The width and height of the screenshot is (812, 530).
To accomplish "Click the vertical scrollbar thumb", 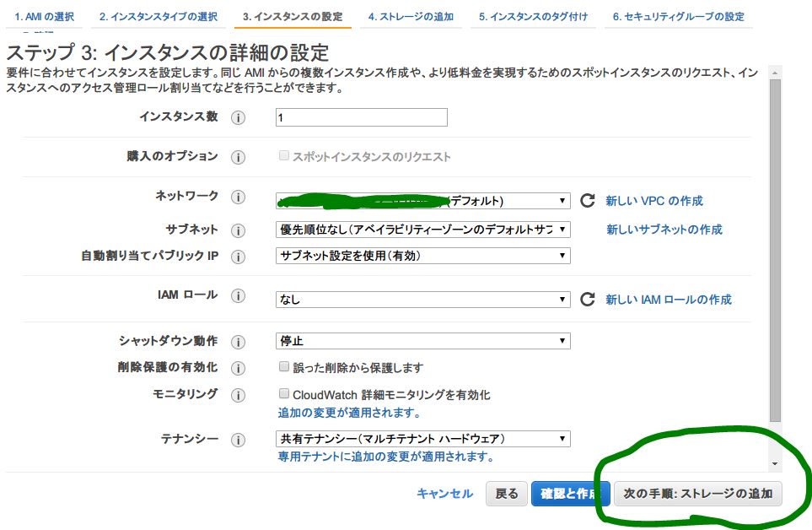I will 775,251.
